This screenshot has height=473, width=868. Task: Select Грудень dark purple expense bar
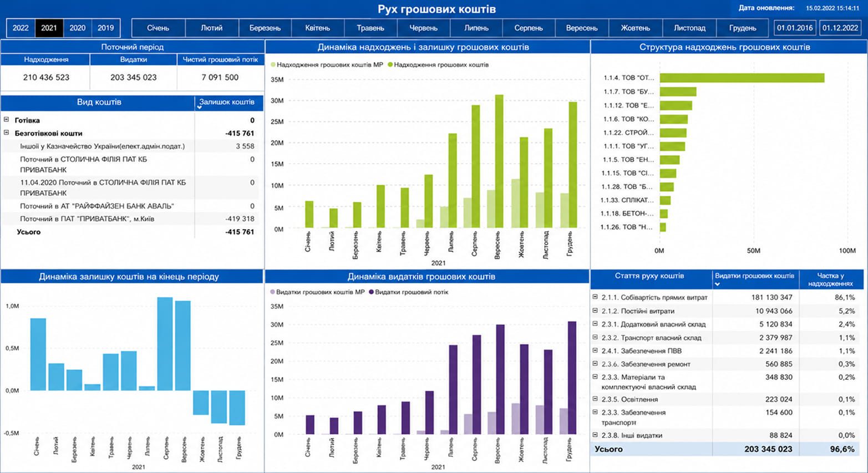coord(572,378)
